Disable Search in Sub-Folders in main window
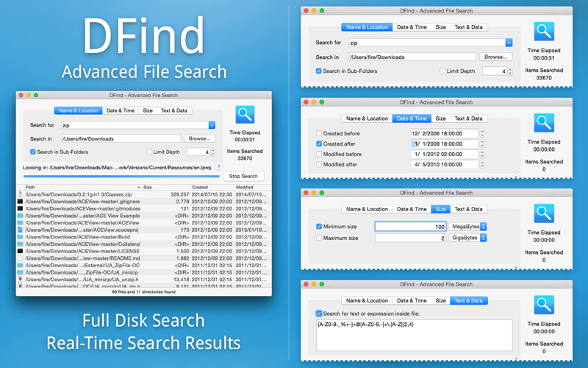The height and width of the screenshot is (368, 588). [x=33, y=152]
